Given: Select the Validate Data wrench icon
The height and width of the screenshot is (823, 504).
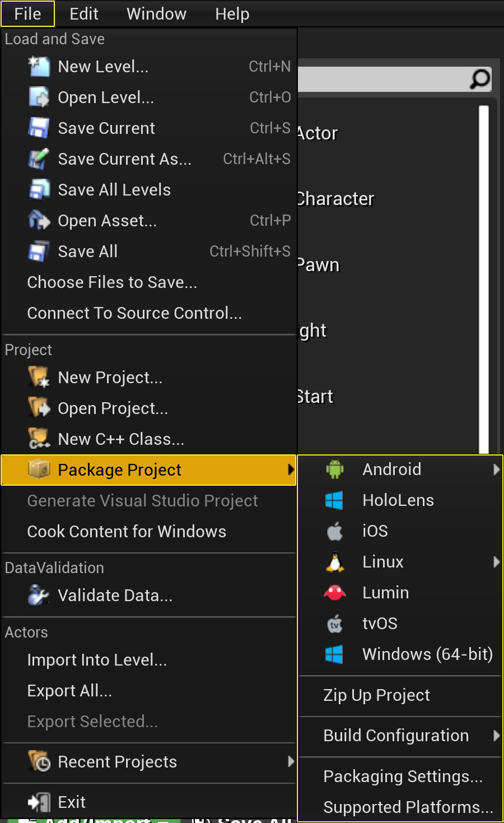Looking at the screenshot, I should (x=38, y=595).
